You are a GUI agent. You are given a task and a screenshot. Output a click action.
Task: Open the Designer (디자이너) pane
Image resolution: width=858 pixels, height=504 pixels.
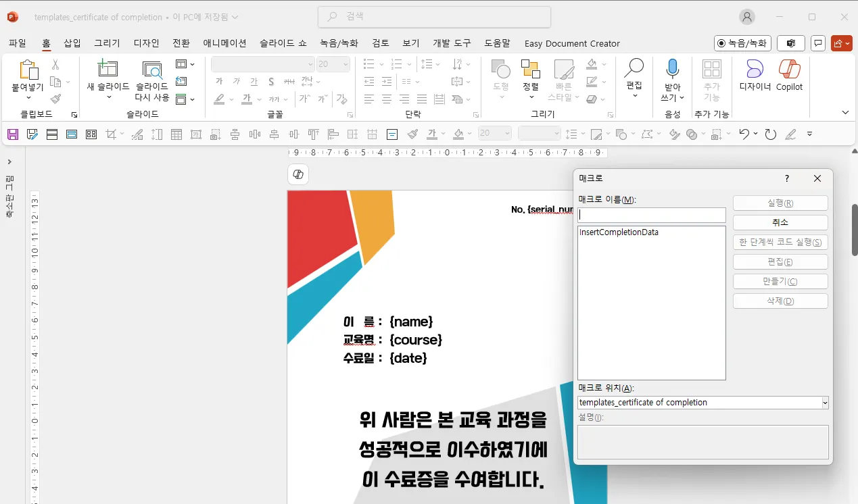(755, 70)
